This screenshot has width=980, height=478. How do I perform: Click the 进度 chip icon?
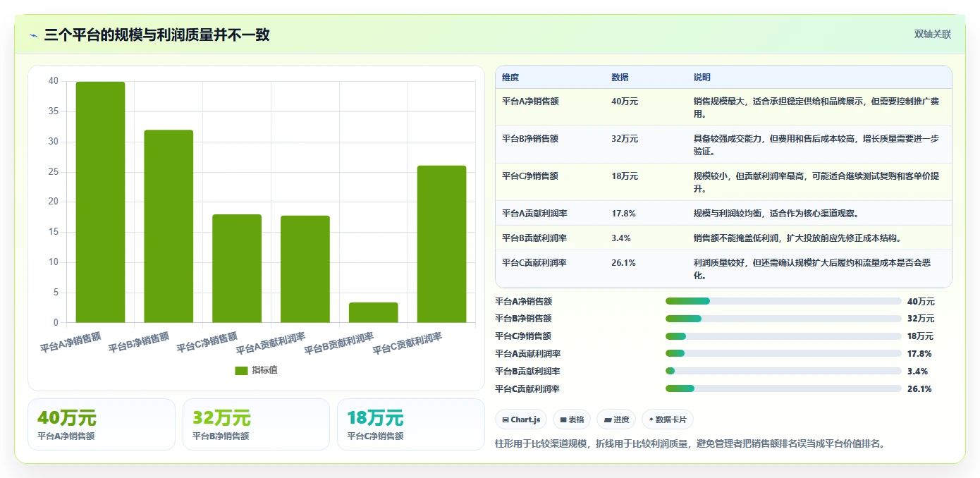608,419
